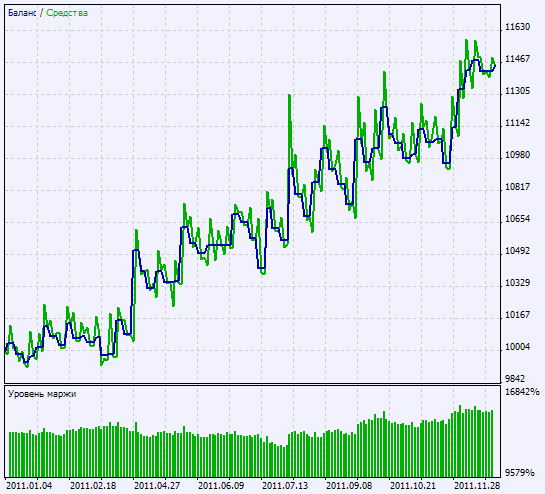Click the 11305 price axis label
545x494 pixels.
pos(517,91)
